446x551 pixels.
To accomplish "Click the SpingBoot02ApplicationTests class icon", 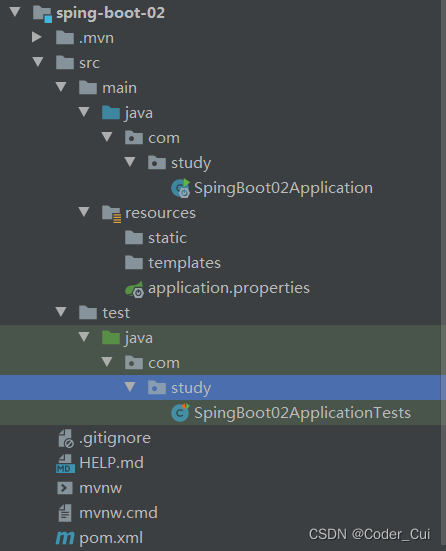I will point(180,413).
